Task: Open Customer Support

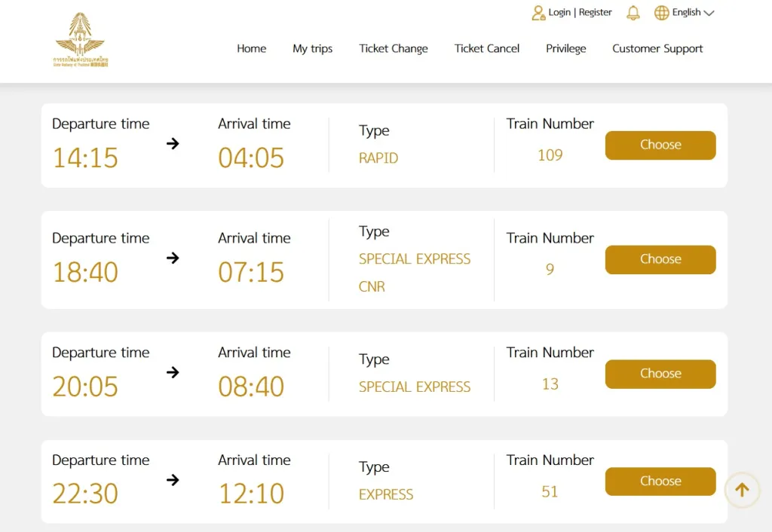Action: click(x=657, y=49)
